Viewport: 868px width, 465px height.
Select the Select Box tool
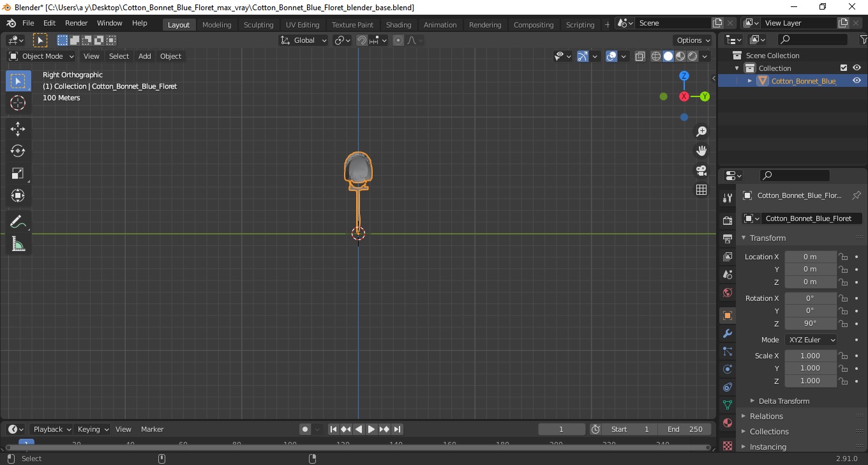[x=18, y=81]
